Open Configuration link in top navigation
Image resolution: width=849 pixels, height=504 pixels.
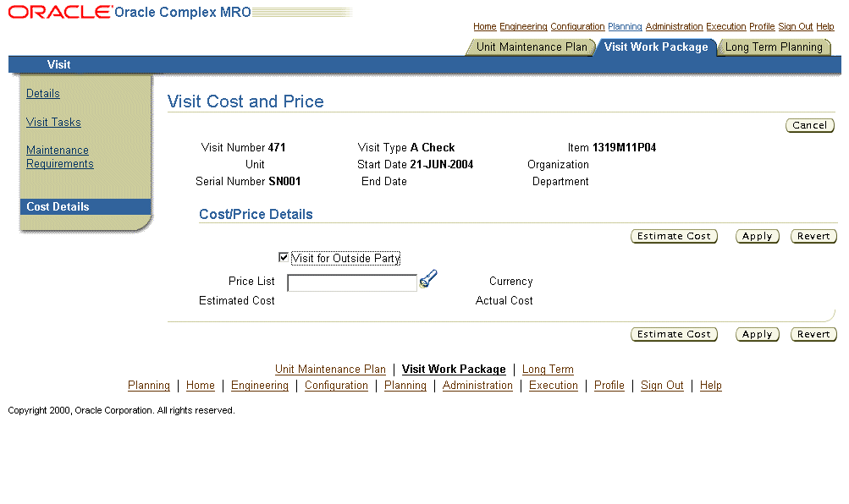(x=577, y=26)
